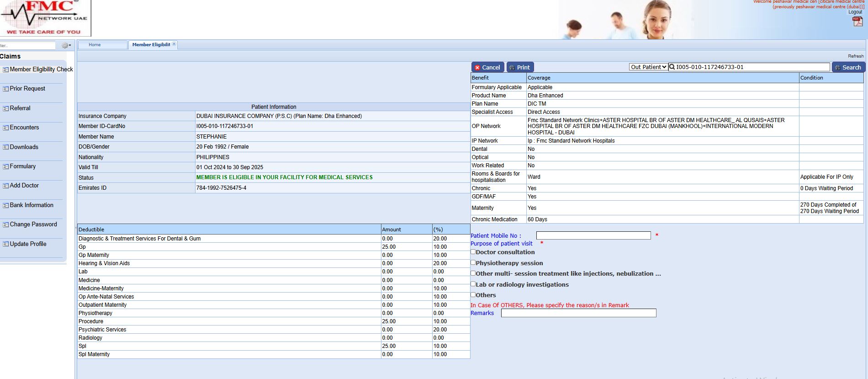Click the Search button
The height and width of the screenshot is (379, 868).
click(x=848, y=67)
